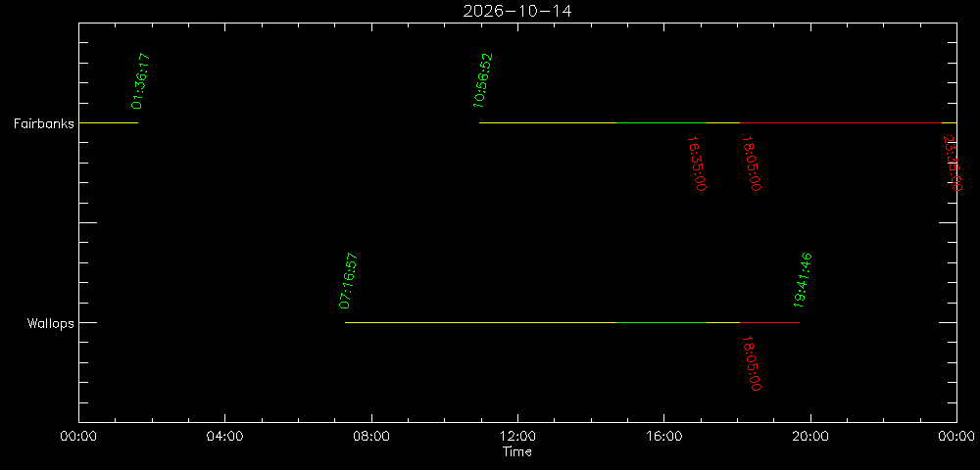Click the 07:16:57 green timestamp
Image resolution: width=980 pixels, height=470 pixels.
coord(348,281)
